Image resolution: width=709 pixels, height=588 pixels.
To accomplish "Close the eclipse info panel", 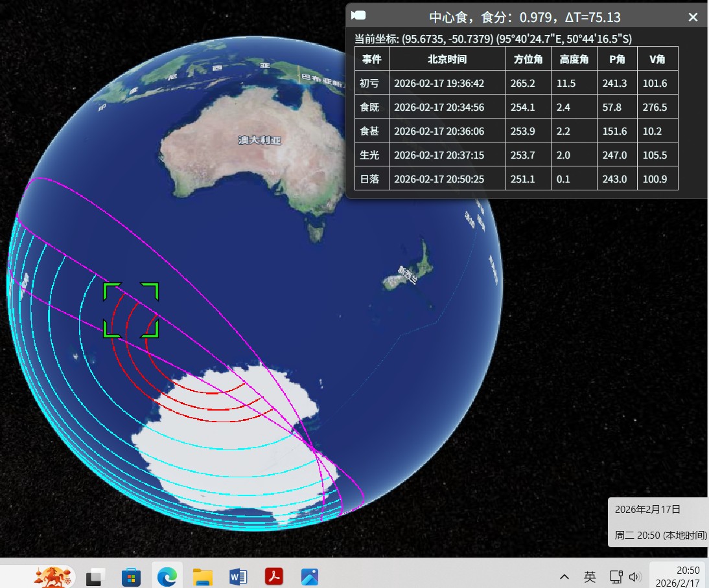I will point(693,17).
